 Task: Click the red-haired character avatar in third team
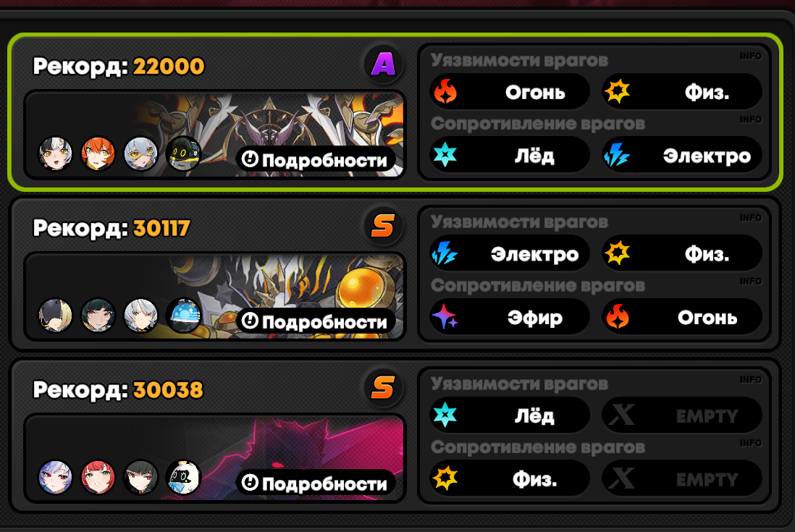pos(98,477)
